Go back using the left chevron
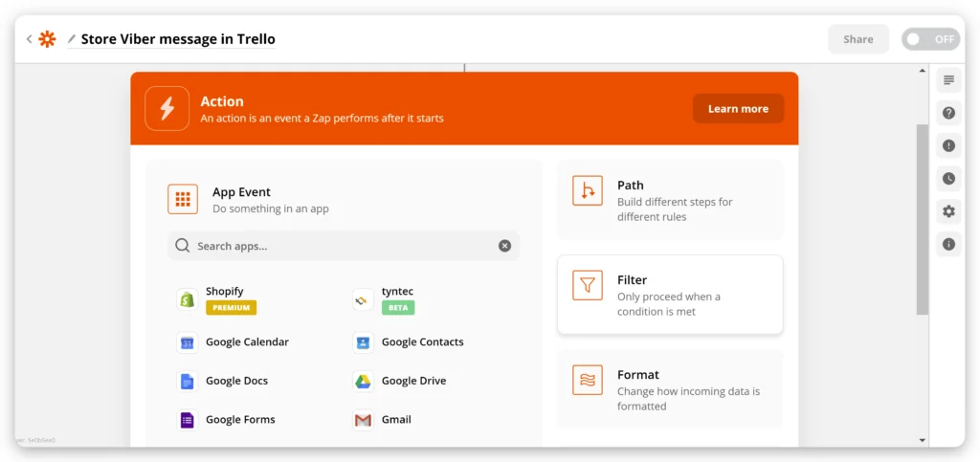Viewport: 980px width, 462px height. coord(29,39)
